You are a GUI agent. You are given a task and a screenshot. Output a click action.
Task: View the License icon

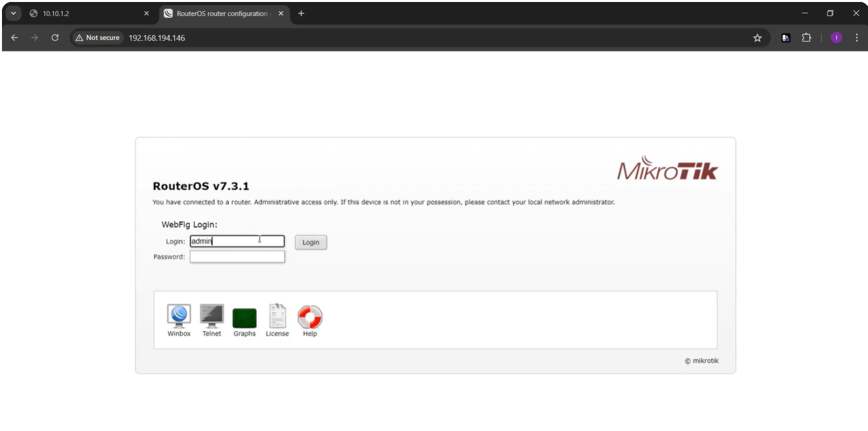277,317
